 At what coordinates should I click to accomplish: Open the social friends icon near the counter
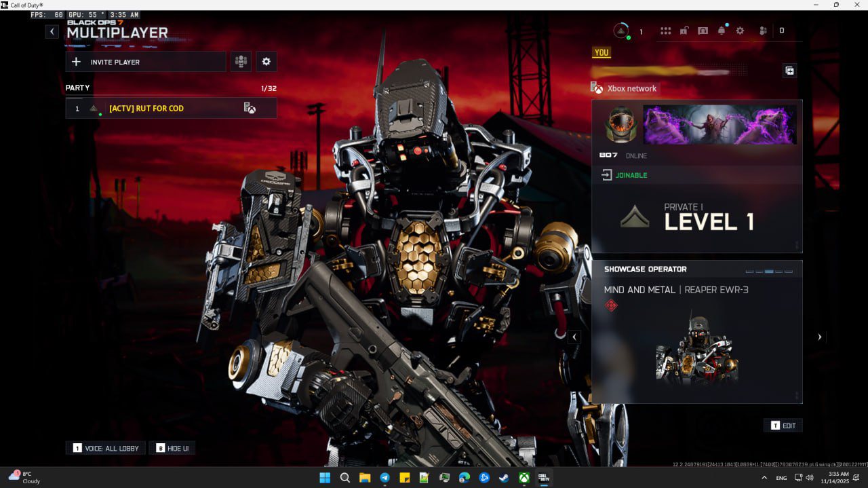coord(763,31)
